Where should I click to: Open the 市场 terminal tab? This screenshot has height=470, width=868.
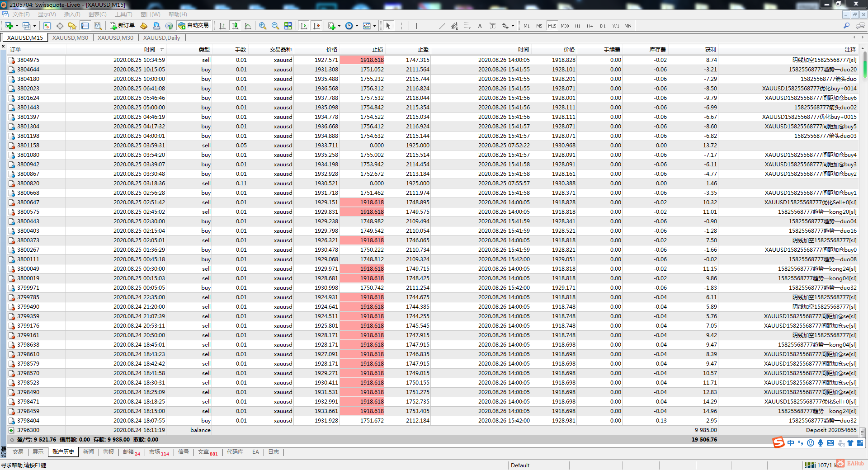(159, 452)
